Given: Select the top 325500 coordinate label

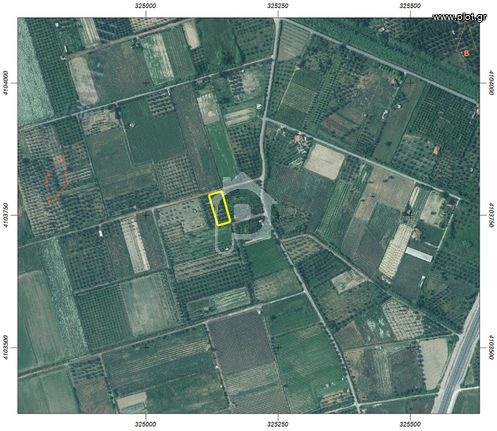Looking at the screenshot, I should (410, 6).
